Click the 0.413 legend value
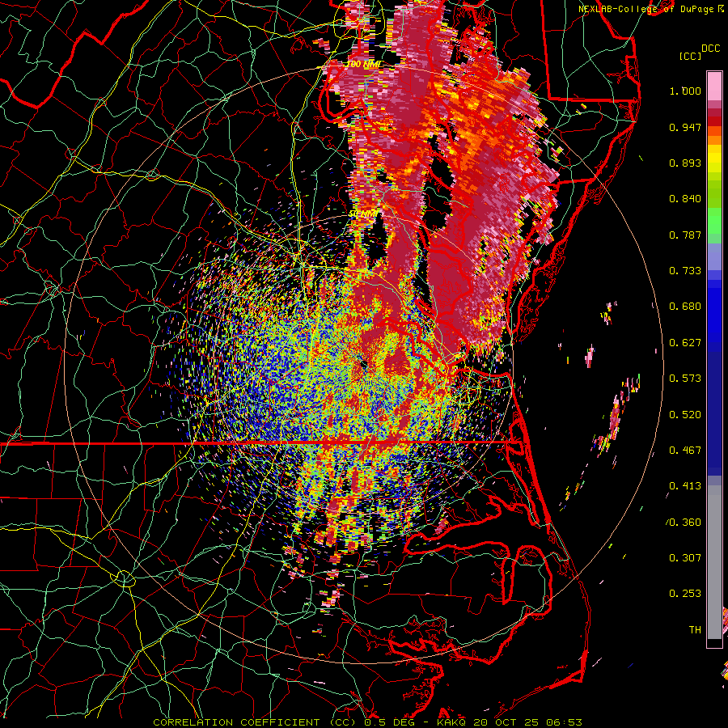Image resolution: width=728 pixels, height=728 pixels. 685,486
